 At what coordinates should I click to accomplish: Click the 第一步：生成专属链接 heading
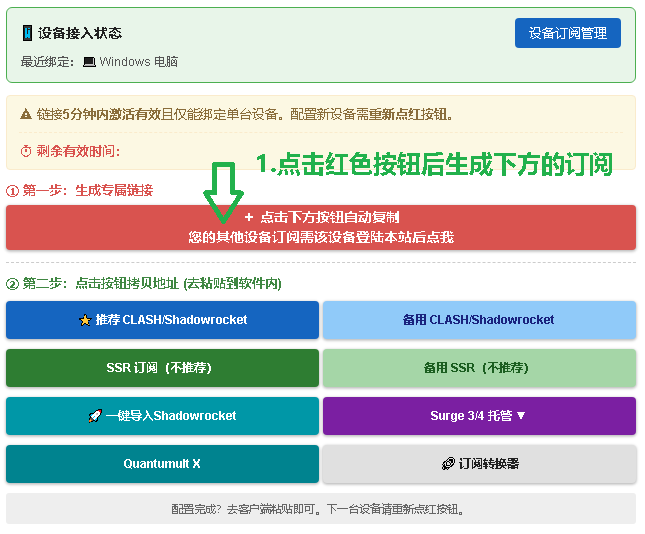80,190
